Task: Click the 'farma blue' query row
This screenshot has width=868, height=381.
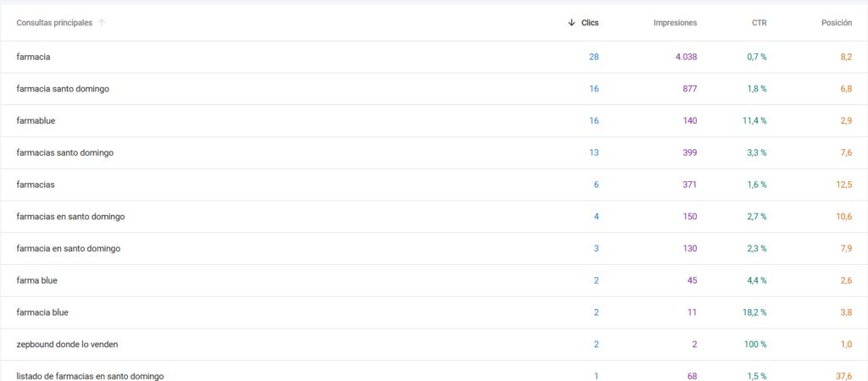Action: pyautogui.click(x=434, y=280)
